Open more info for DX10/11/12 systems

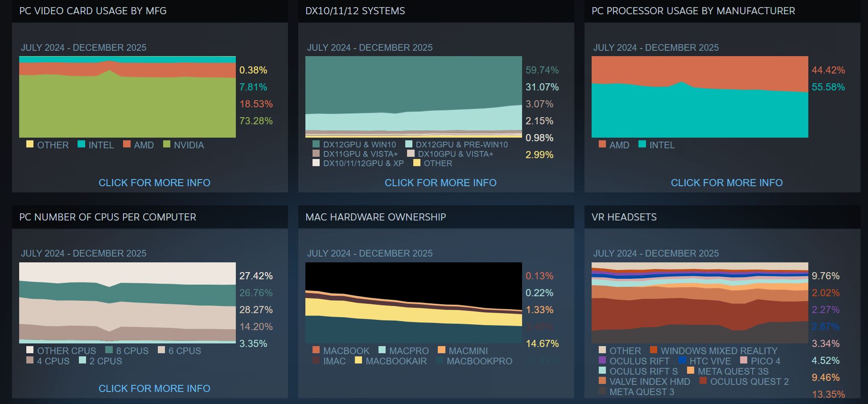pos(440,183)
